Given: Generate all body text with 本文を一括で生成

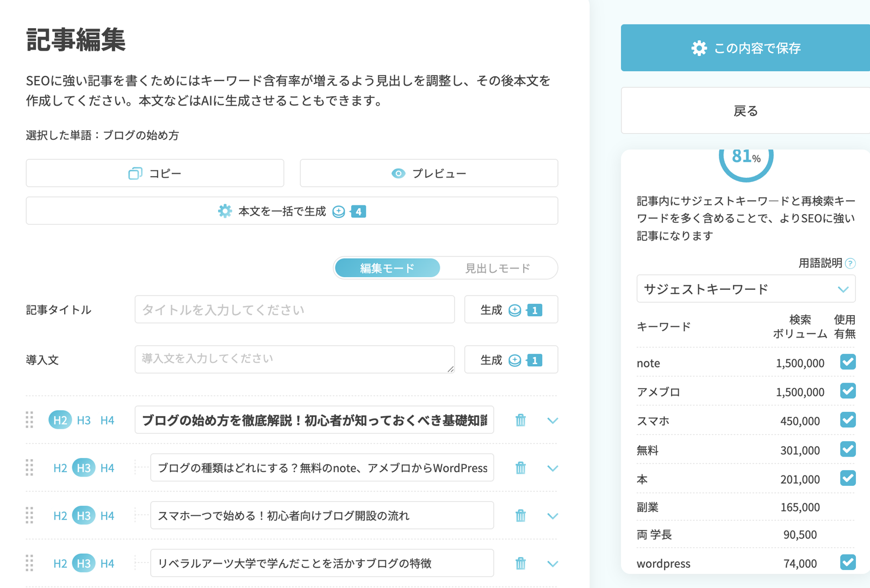Looking at the screenshot, I should (x=292, y=211).
